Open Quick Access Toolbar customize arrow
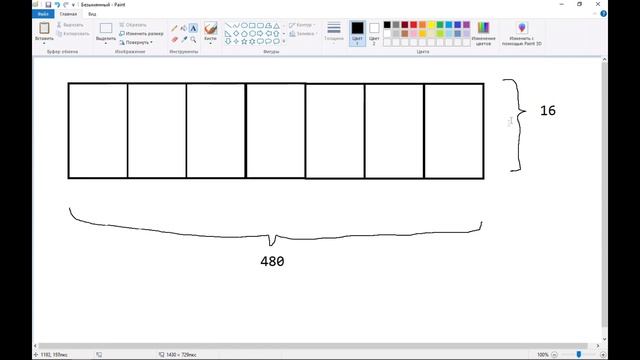Image resolution: width=640 pixels, height=360 pixels. (x=73, y=5)
